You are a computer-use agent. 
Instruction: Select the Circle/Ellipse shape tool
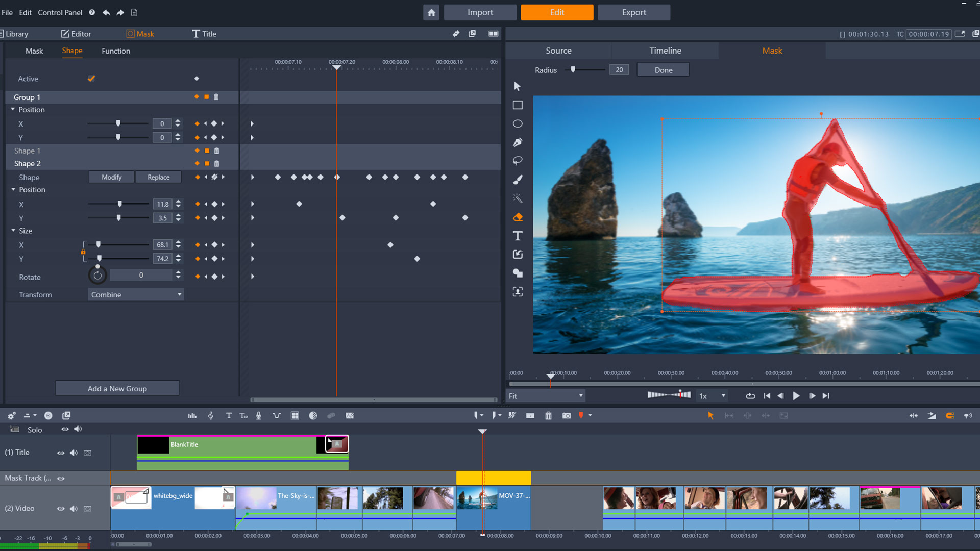(x=518, y=124)
